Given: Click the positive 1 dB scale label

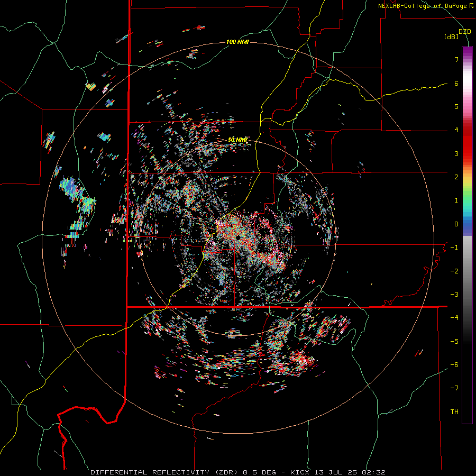Looking at the screenshot, I should (456, 200).
